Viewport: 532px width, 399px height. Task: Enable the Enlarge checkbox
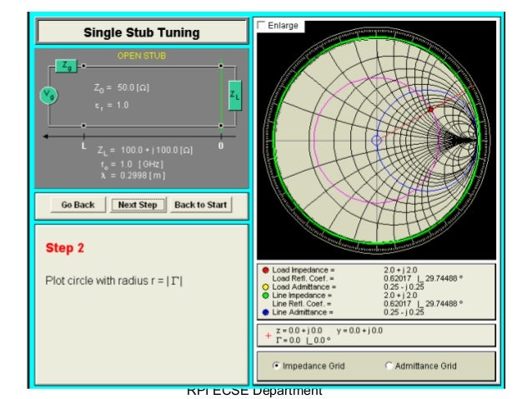click(x=262, y=26)
